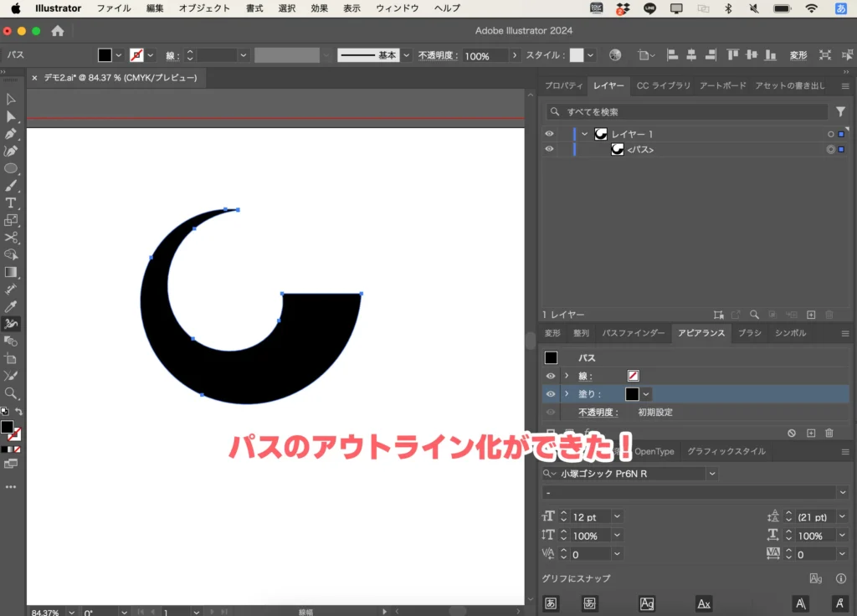Select the Pen tool in the toolbar
This screenshot has width=857, height=616.
click(11, 134)
